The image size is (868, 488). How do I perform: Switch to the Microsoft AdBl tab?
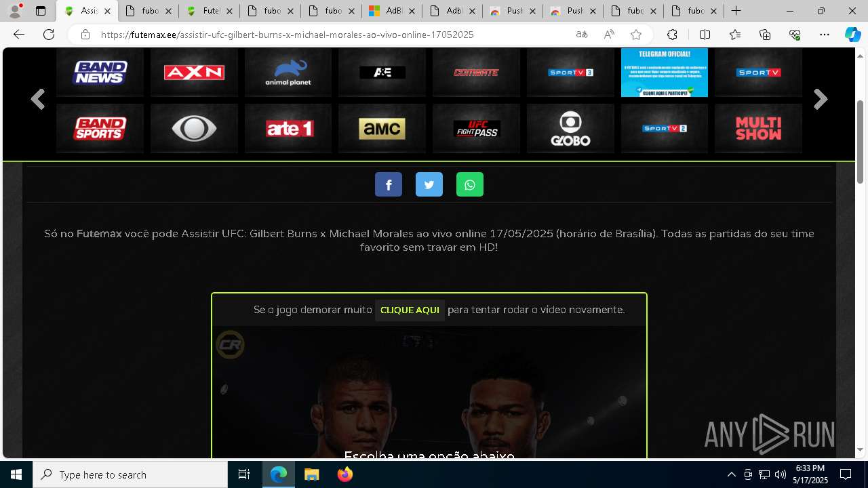point(391,11)
